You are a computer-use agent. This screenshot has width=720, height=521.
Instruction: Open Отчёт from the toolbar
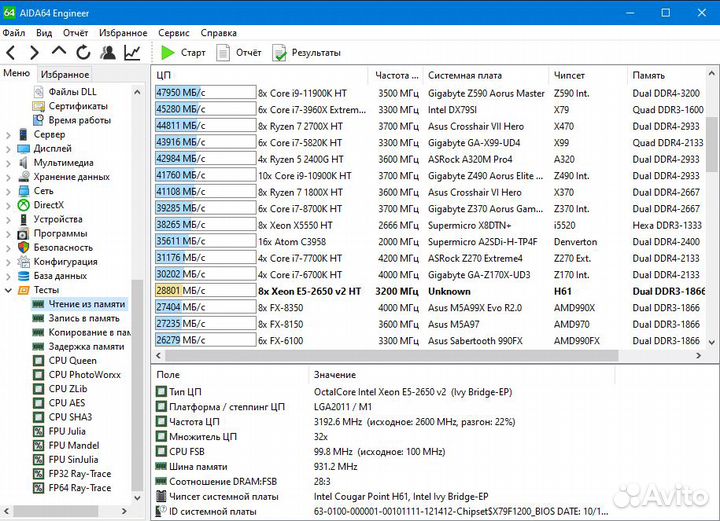(239, 53)
